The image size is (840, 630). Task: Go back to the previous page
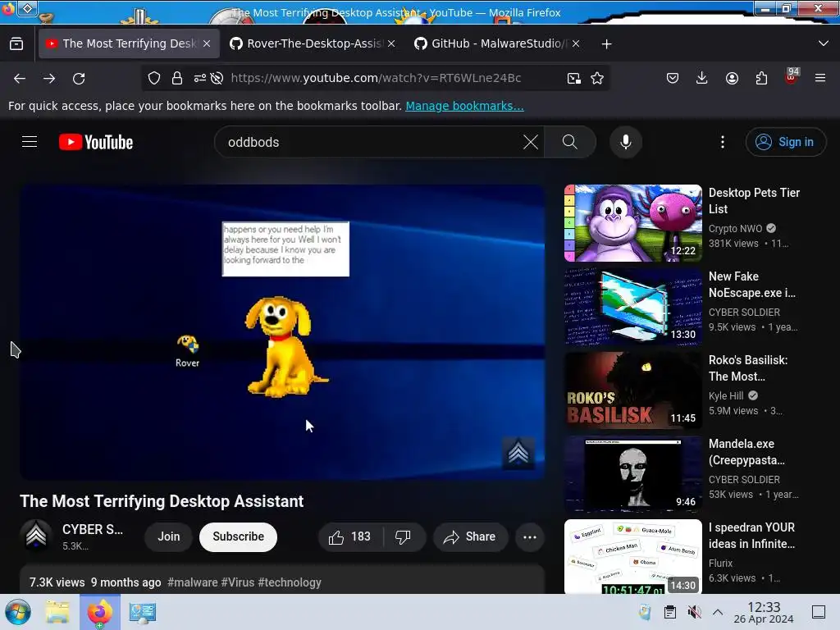tap(20, 78)
